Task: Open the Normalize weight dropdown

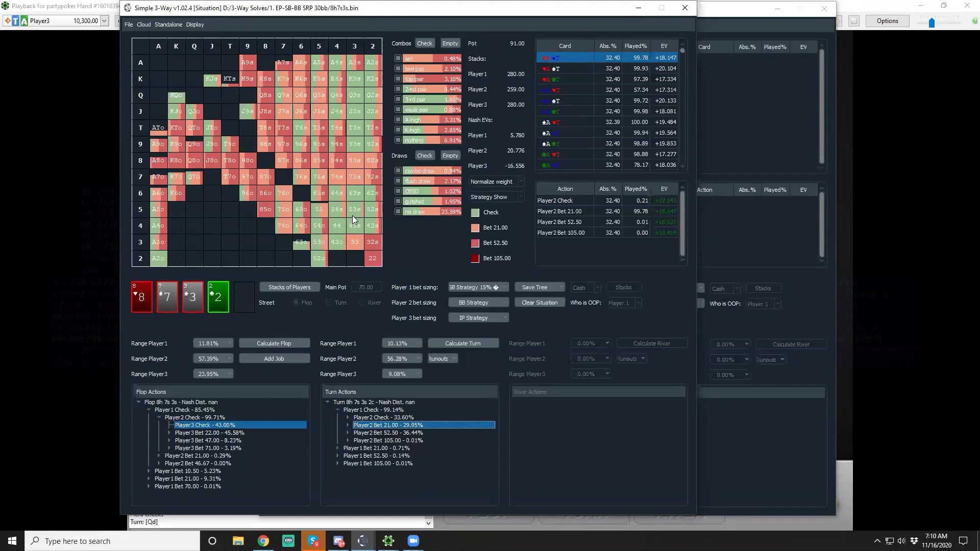Action: (496, 182)
